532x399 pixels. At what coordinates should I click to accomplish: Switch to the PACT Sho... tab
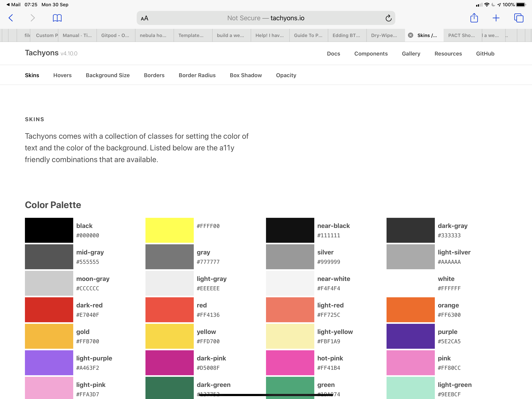[x=463, y=35]
